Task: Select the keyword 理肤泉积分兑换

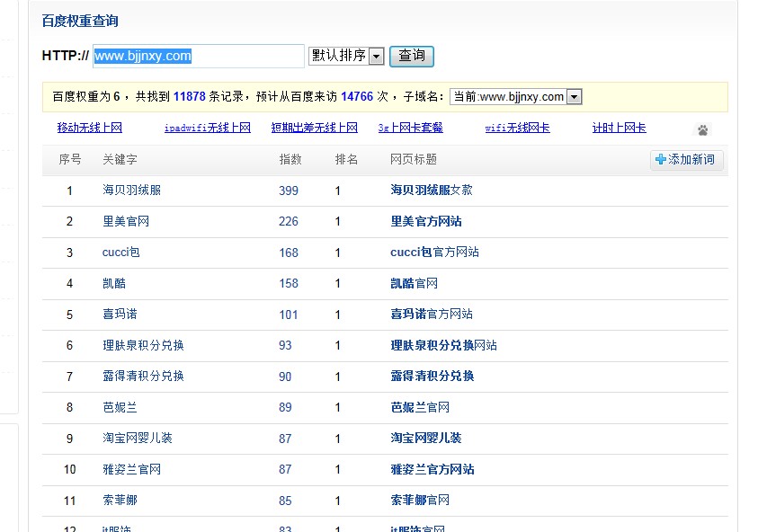Action: (143, 345)
